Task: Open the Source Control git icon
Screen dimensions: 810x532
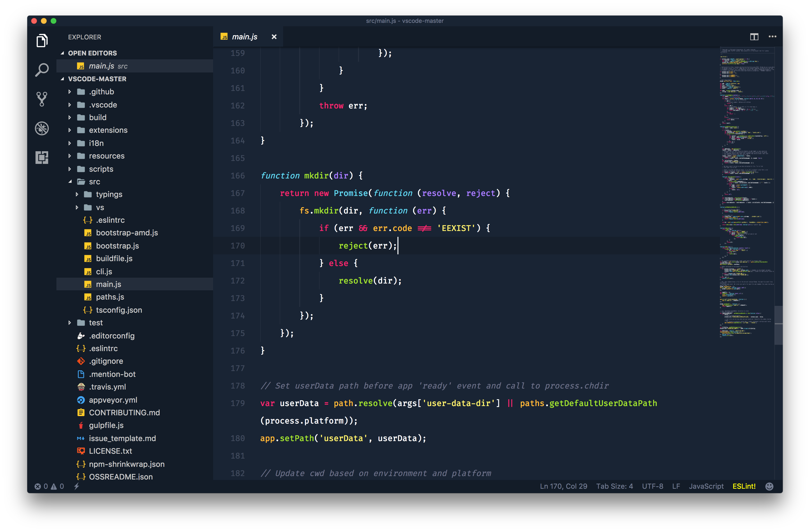Action: [x=42, y=99]
